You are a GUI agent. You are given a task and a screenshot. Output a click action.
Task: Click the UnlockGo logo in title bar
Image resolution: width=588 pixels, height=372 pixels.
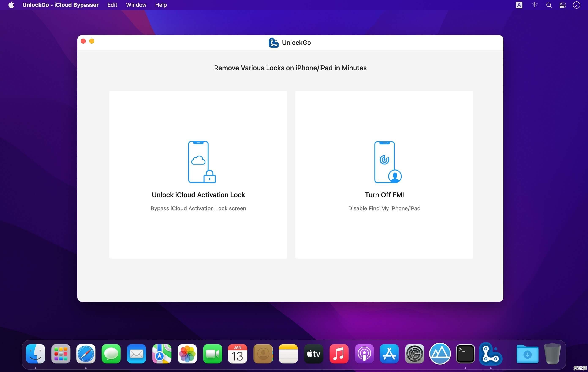[x=273, y=43]
